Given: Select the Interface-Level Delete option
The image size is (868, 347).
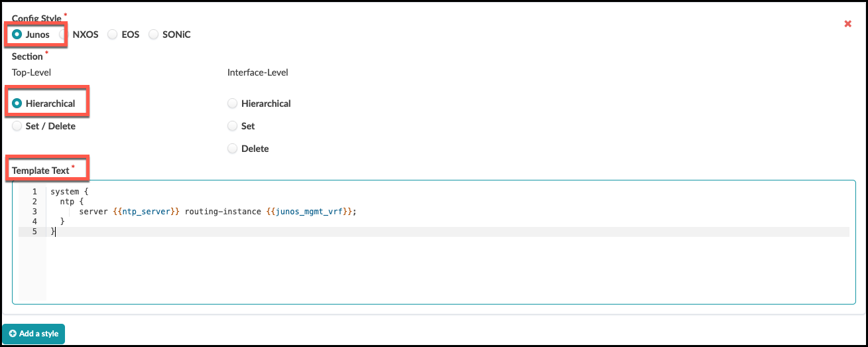Looking at the screenshot, I should (x=232, y=149).
